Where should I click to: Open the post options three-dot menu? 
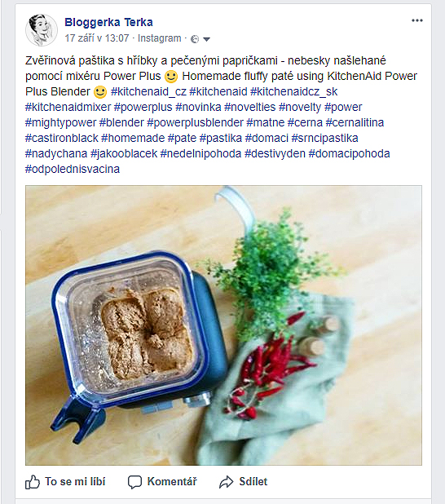click(417, 20)
